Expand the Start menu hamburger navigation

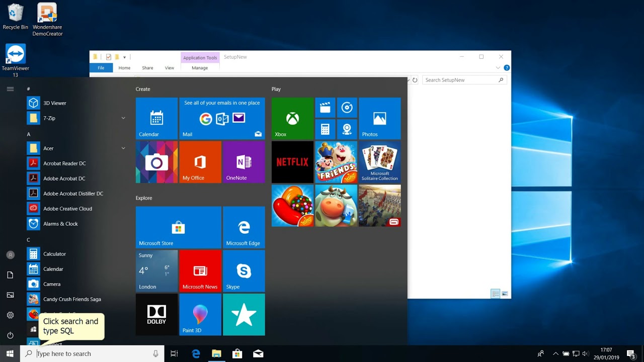pyautogui.click(x=10, y=89)
